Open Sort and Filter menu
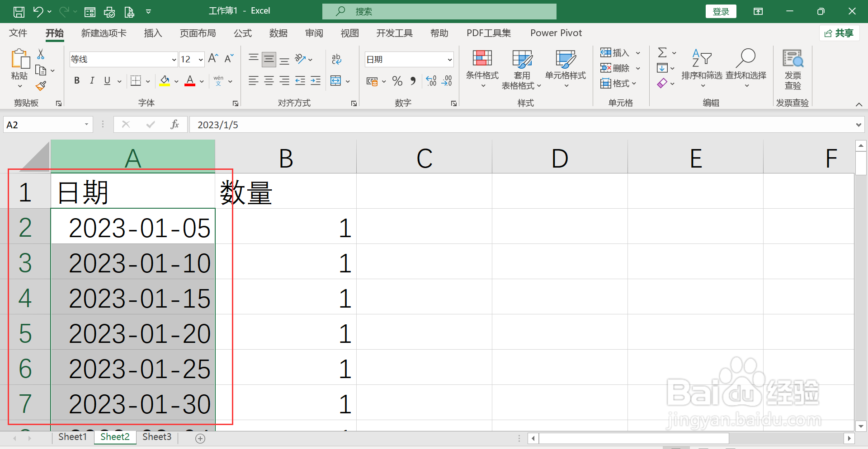The height and width of the screenshot is (449, 868). coord(702,69)
